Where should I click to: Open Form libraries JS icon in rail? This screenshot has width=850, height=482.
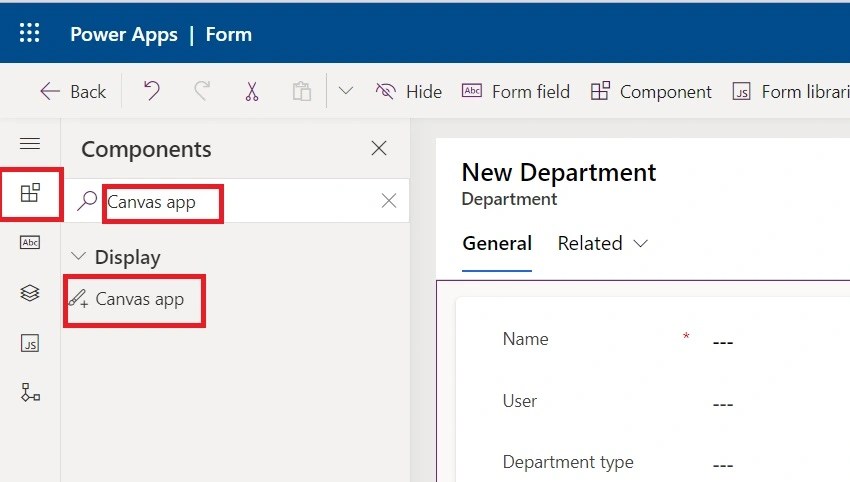pos(30,343)
